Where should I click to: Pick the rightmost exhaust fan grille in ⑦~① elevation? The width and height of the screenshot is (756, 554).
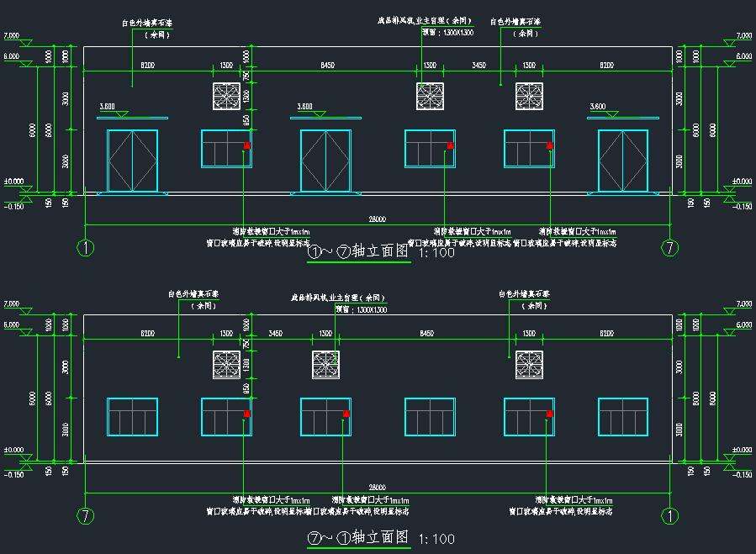click(x=530, y=365)
